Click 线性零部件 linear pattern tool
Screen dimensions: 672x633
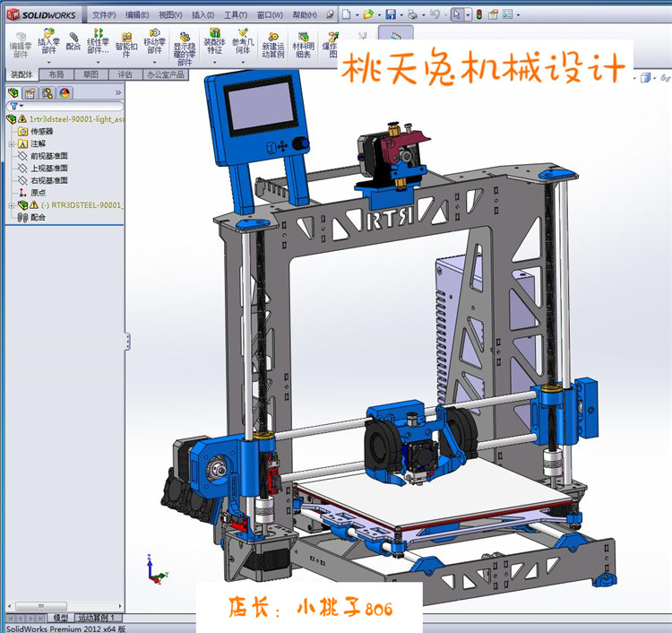[x=99, y=41]
